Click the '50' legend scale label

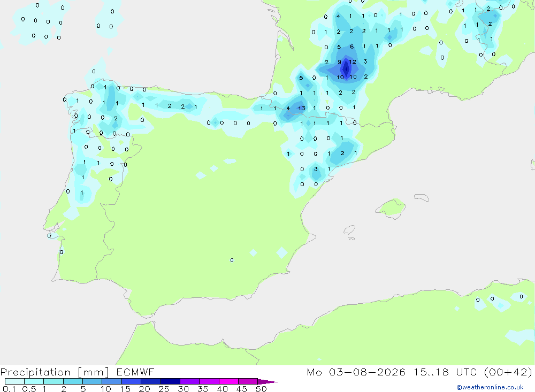(261, 389)
